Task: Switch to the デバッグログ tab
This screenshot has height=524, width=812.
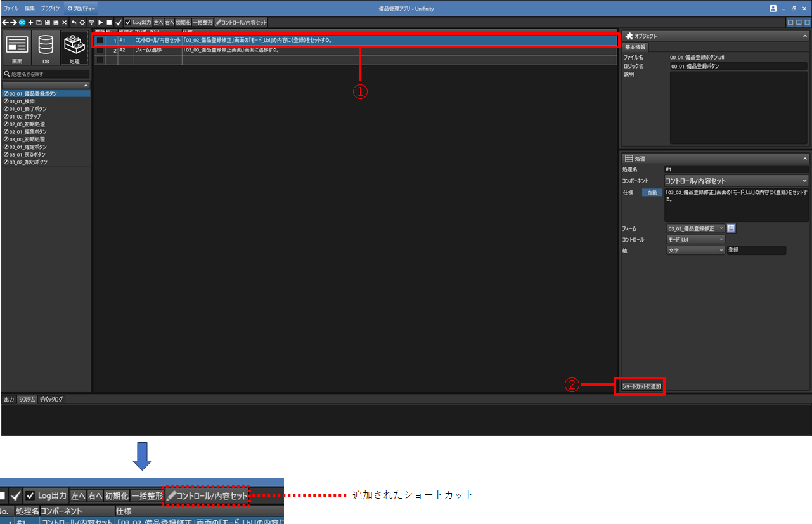Action: 51,400
